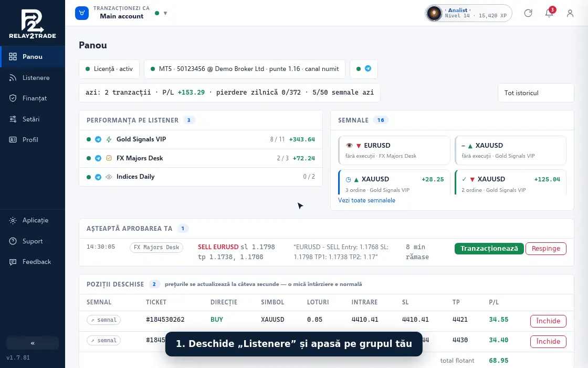Open the Tot istoricul dropdown
This screenshot has width=588, height=368.
[x=536, y=93]
